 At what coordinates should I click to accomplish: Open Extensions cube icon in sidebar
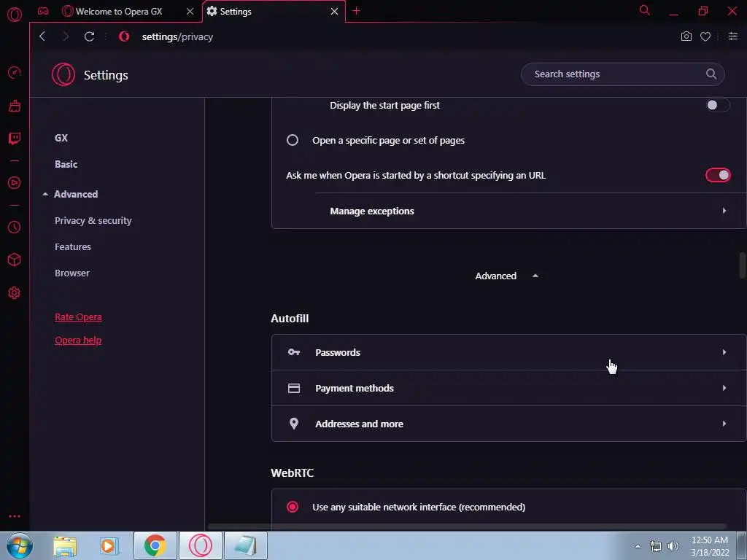[x=15, y=260]
